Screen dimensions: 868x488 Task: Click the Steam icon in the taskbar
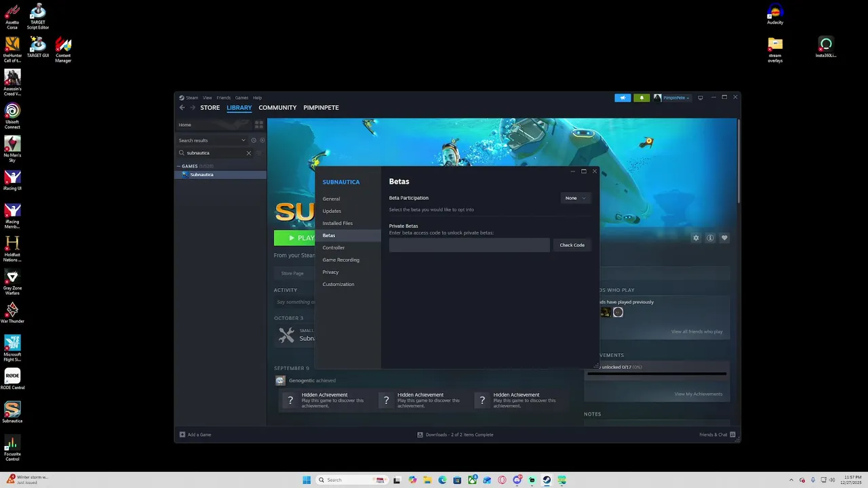click(547, 480)
